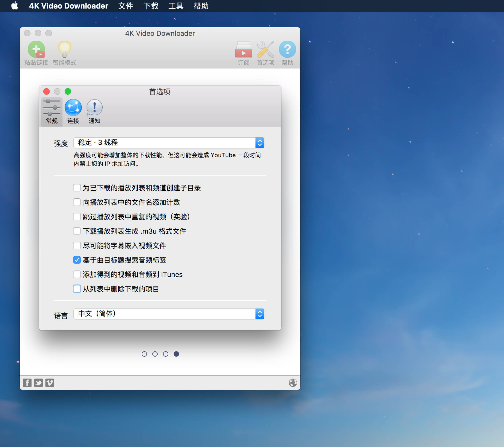Switch to the 连接 (Connection) preferences tab

[x=73, y=111]
